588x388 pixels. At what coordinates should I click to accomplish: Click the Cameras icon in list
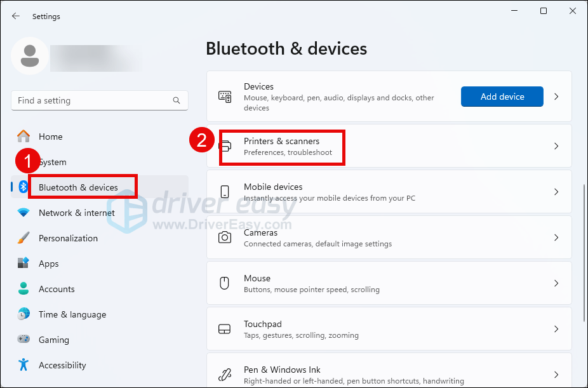(x=225, y=237)
